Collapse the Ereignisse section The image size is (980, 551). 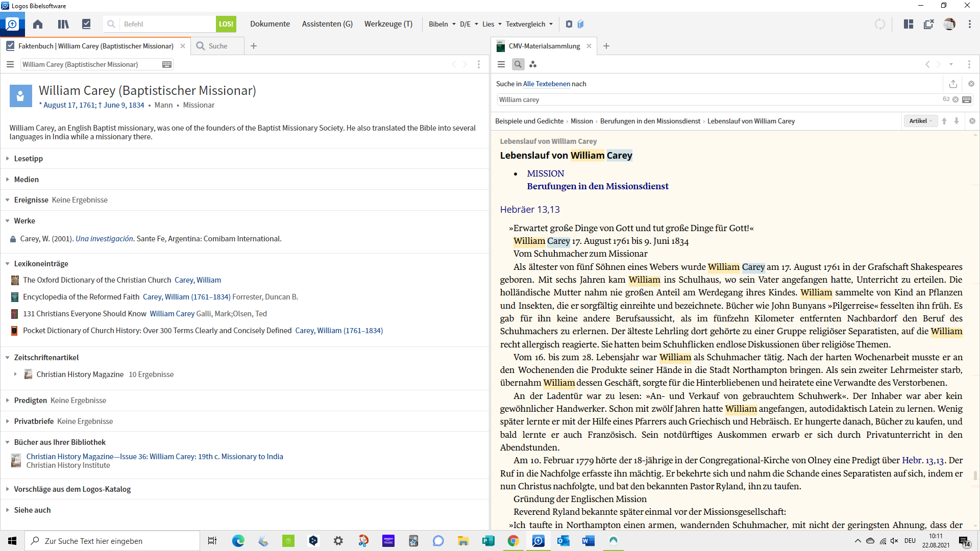click(x=8, y=200)
